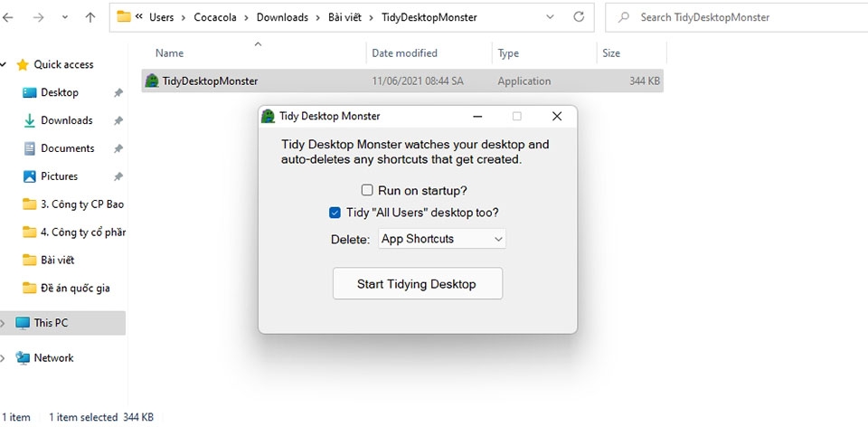Expand the hidden breadcrumb path chevrons
The height and width of the screenshot is (427, 868).
(x=139, y=17)
